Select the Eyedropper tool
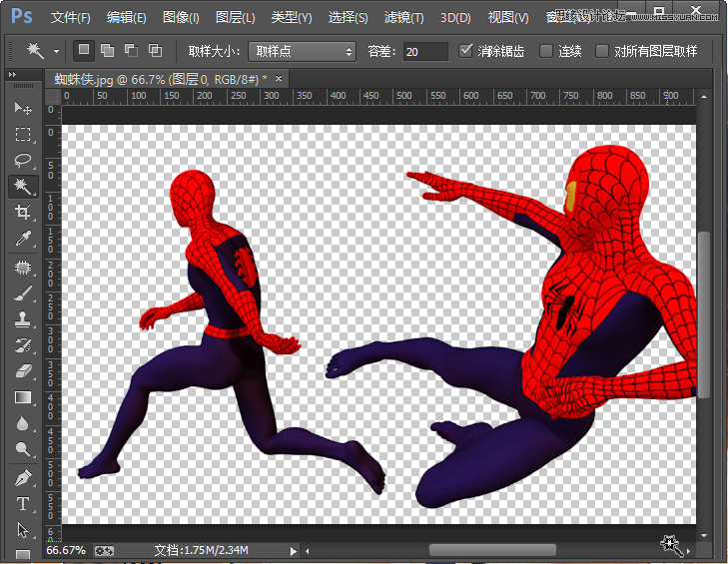 23,239
